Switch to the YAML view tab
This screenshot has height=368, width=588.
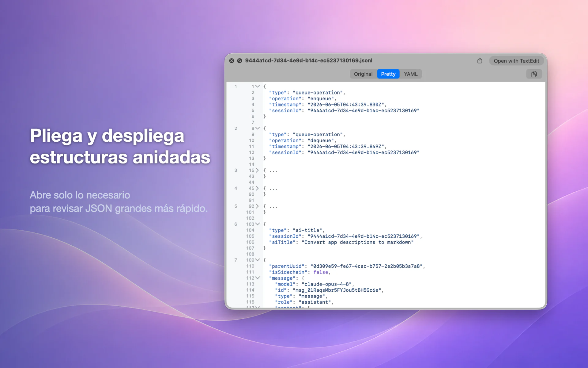click(x=410, y=74)
